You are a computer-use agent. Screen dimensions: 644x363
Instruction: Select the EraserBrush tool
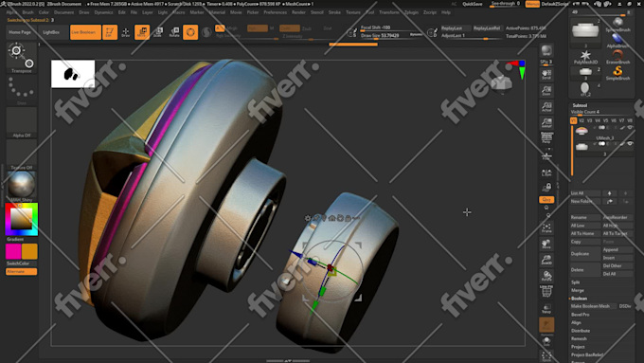[617, 57]
